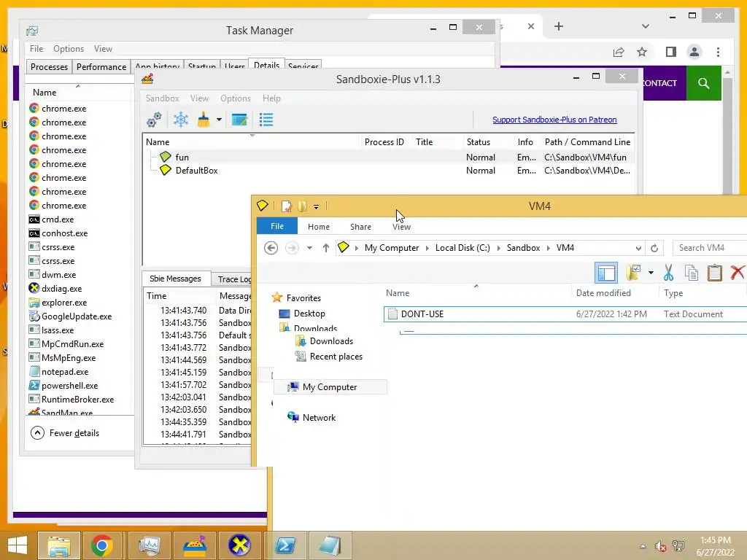Go up one folder level in Explorer
Screen dimensions: 747x560
[326, 248]
